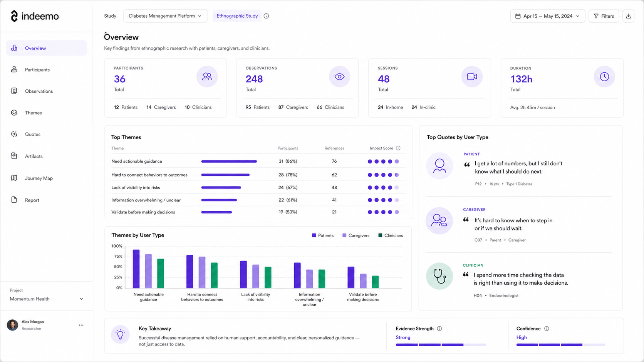This screenshot has width=644, height=362.
Task: Select 'Lack of visibility into risks' row
Action: click(258, 188)
